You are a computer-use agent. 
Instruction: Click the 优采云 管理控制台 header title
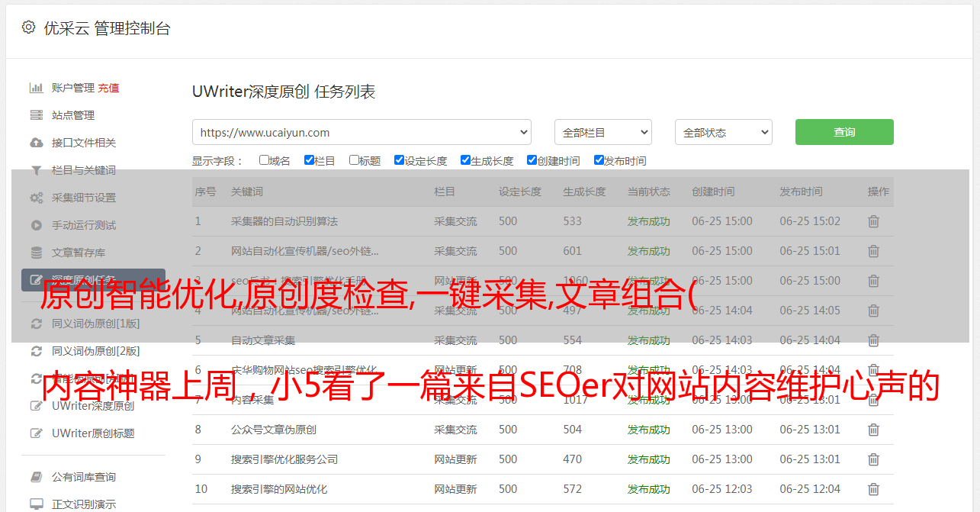point(107,28)
